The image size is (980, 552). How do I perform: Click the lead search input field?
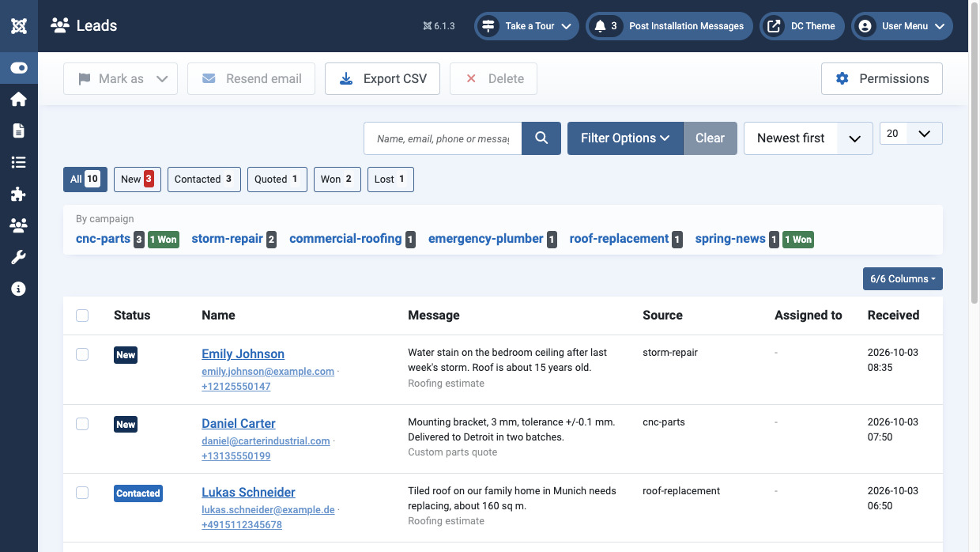click(443, 138)
